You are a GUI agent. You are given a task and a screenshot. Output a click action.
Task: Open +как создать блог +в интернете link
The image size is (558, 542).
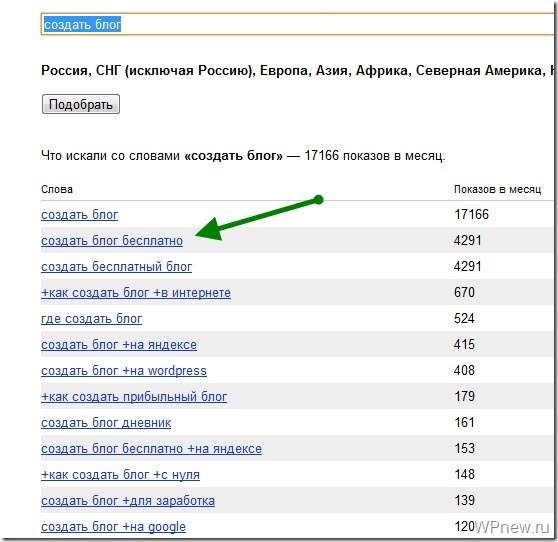coord(136,293)
